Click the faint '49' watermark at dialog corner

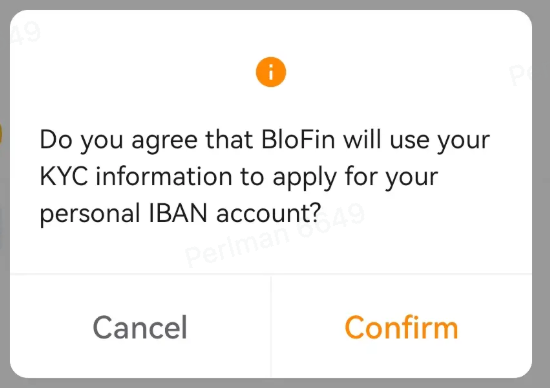tap(25, 32)
